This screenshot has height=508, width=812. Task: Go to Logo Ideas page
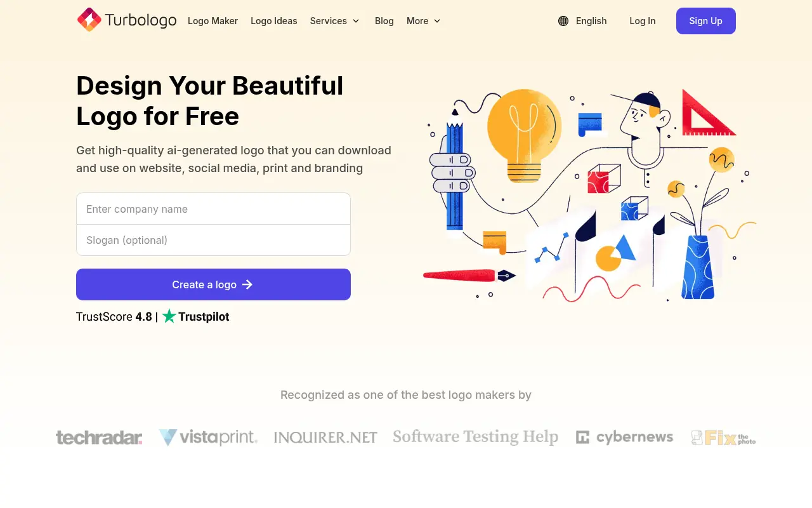click(x=274, y=21)
